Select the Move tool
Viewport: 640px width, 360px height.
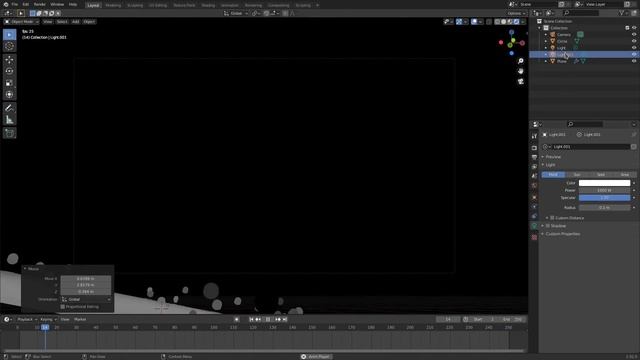click(x=9, y=60)
